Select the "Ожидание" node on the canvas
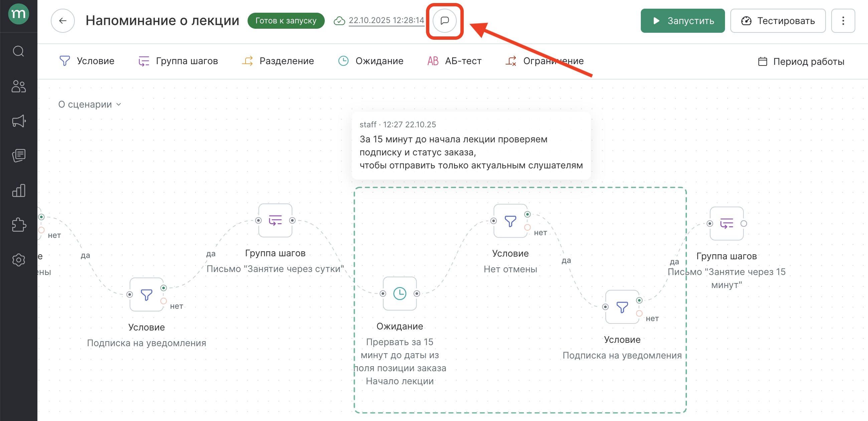 (x=400, y=293)
